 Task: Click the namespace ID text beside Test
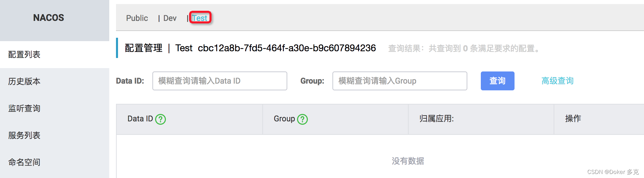(287, 48)
